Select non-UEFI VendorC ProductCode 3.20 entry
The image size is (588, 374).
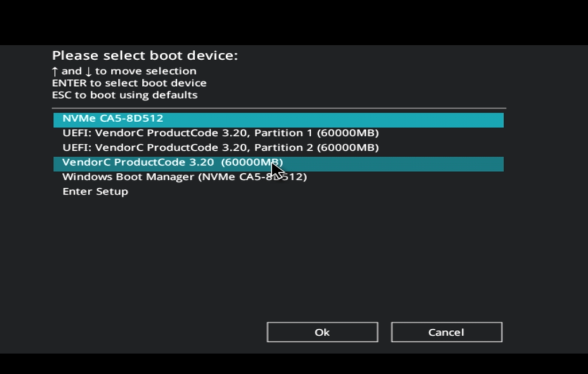point(278,163)
